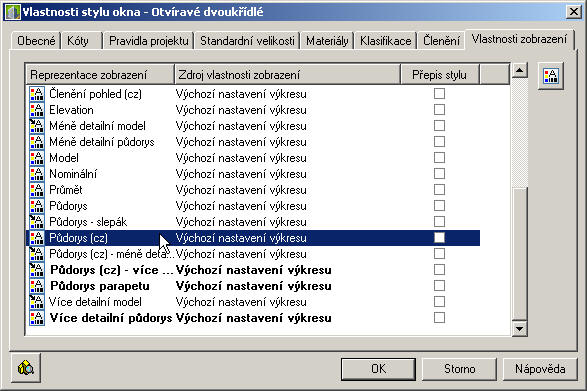
Task: Click the icon beside Elevation row
Action: 37,110
